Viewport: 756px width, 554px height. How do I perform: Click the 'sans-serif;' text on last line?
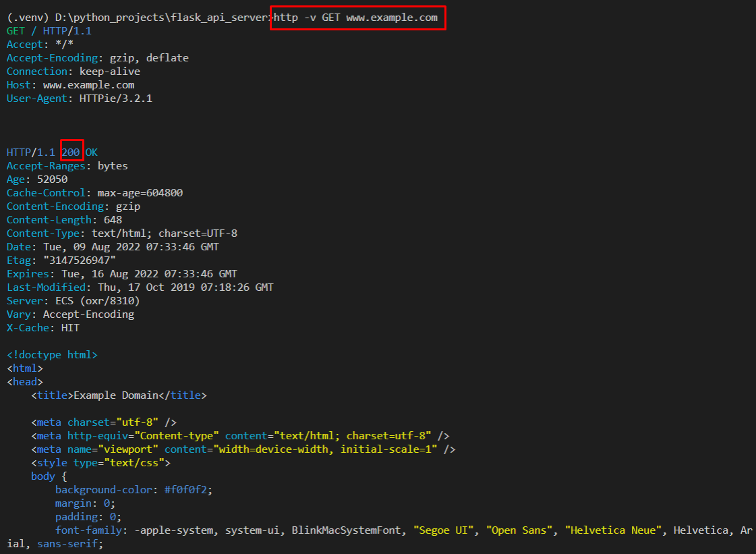click(x=70, y=545)
